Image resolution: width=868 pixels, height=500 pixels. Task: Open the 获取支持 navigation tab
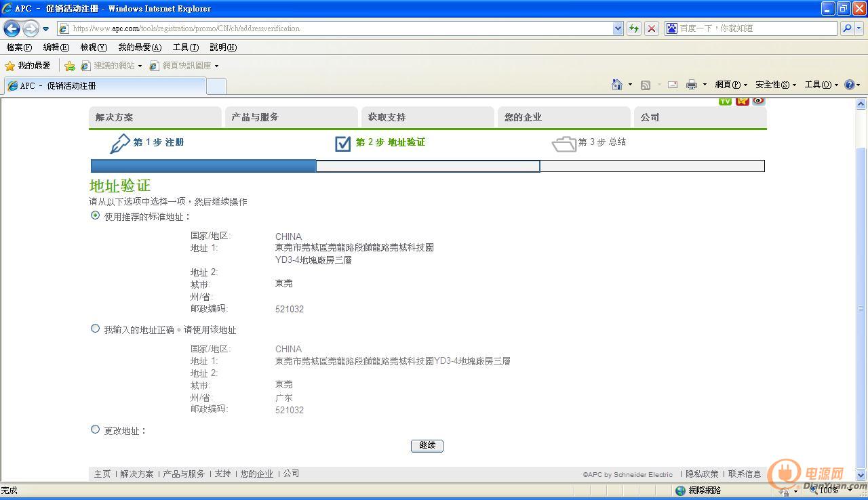tap(428, 117)
